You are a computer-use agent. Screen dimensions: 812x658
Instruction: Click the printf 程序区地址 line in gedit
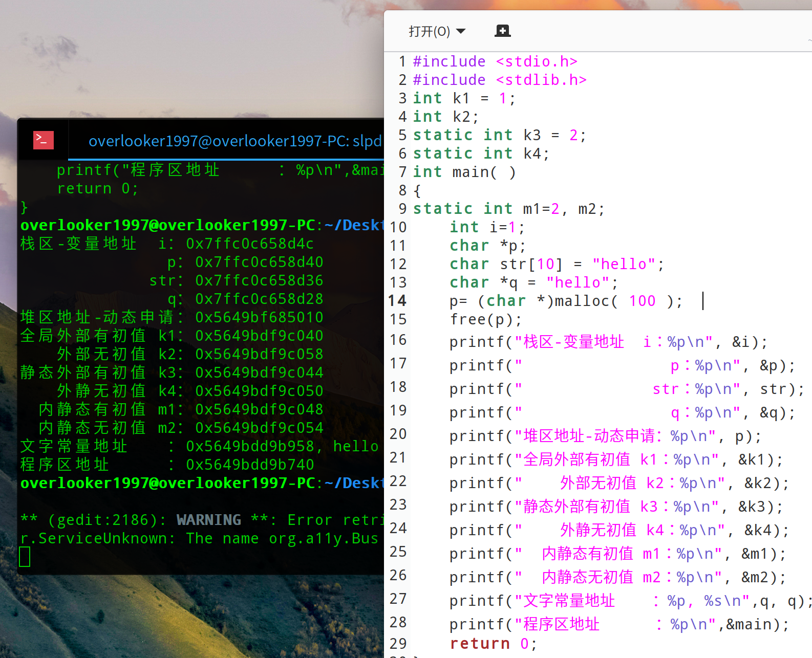(619, 624)
